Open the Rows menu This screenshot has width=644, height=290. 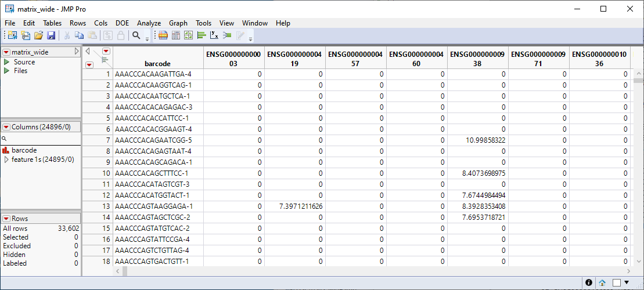78,23
